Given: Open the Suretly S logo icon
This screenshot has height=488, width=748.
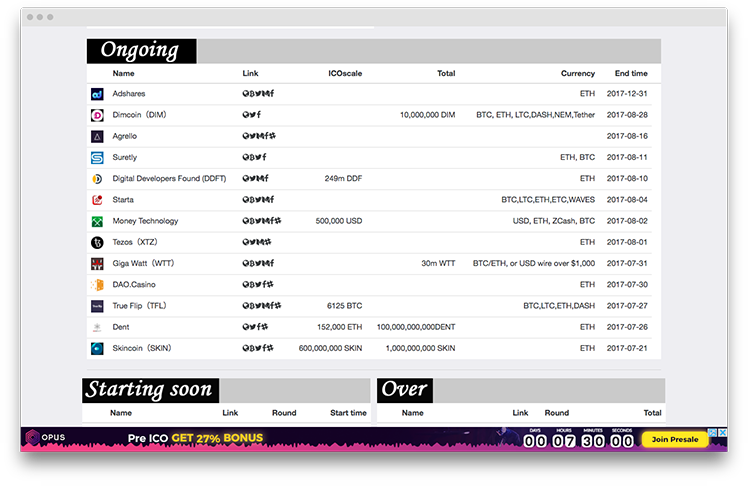Looking at the screenshot, I should pyautogui.click(x=97, y=157).
